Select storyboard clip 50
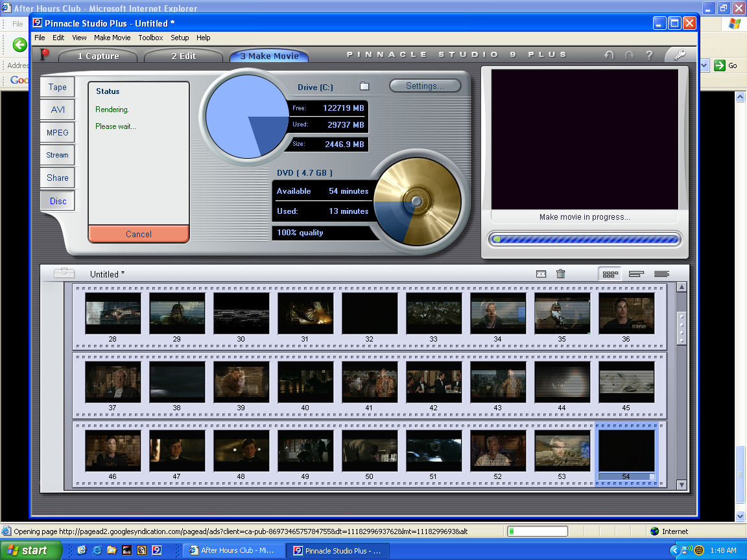The image size is (747, 560). click(370, 450)
